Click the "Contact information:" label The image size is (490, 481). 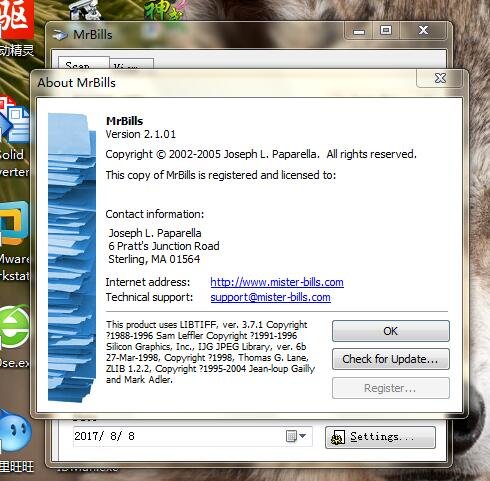coord(155,214)
